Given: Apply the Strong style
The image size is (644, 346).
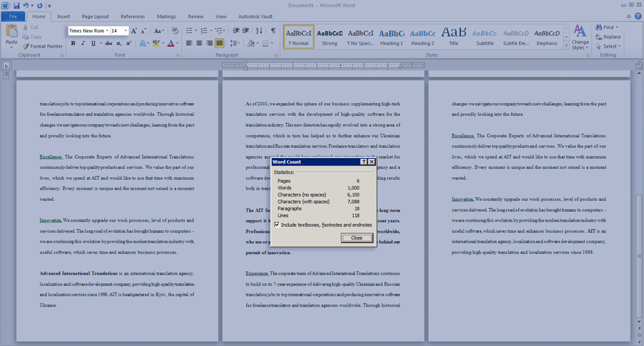Looking at the screenshot, I should 329,37.
